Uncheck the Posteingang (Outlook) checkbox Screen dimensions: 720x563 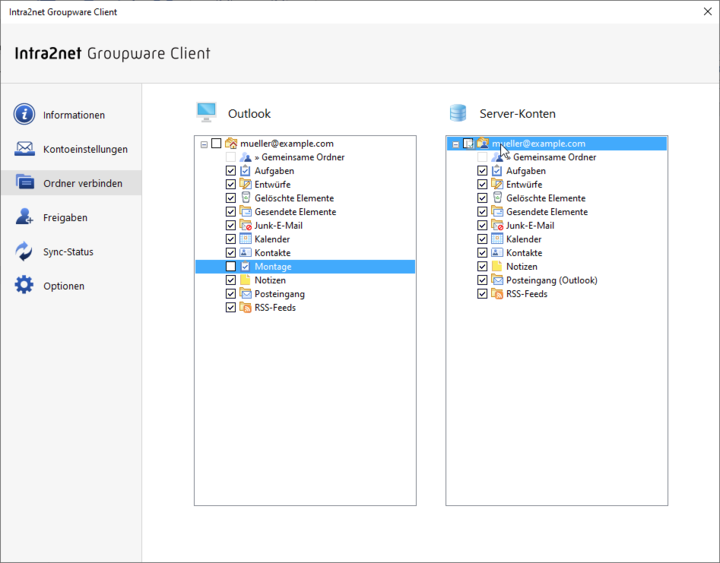(482, 280)
